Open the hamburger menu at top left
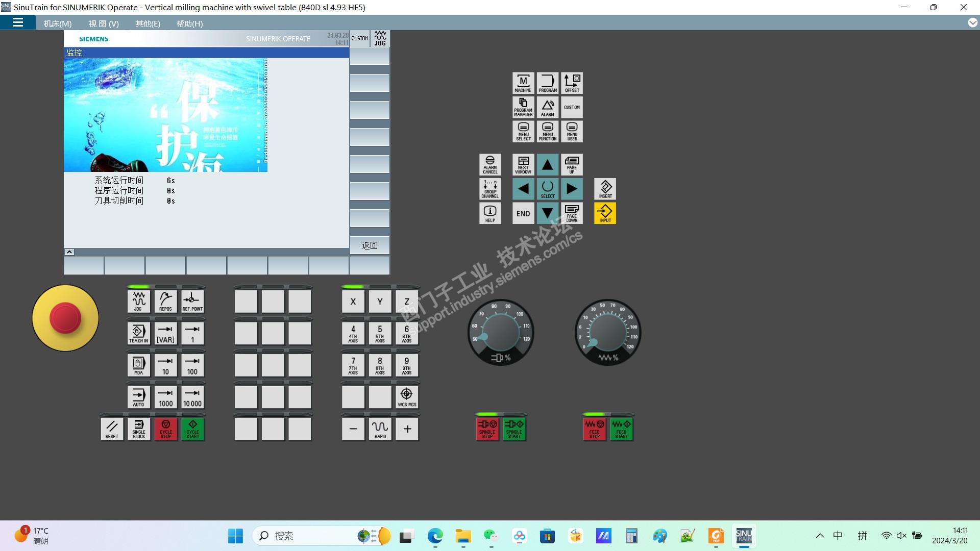This screenshot has height=551, width=980. pos(18,22)
